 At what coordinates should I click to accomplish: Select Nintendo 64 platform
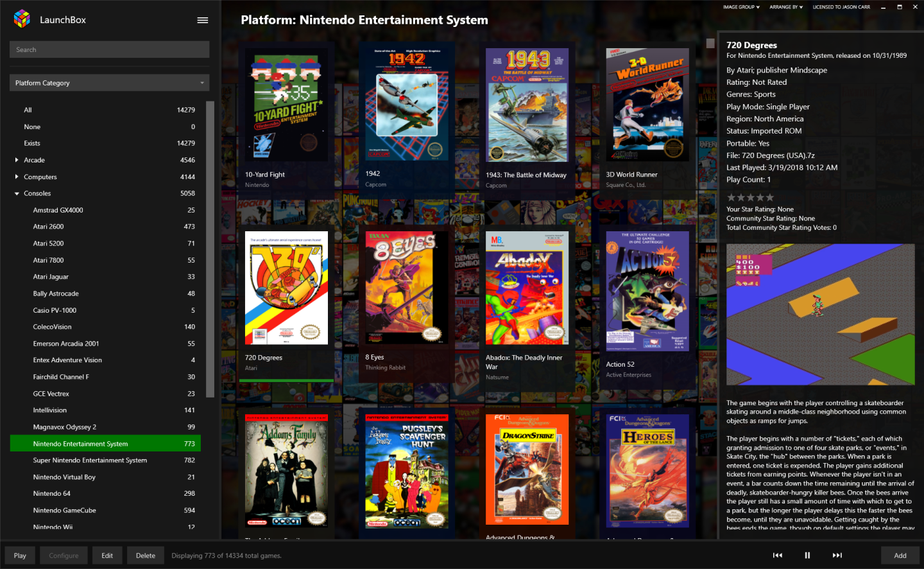click(x=105, y=494)
